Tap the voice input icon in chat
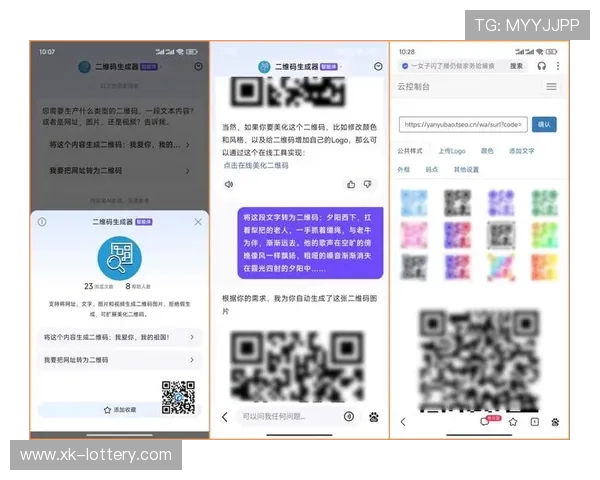Viewport: 600px width, 480px height. [x=349, y=416]
